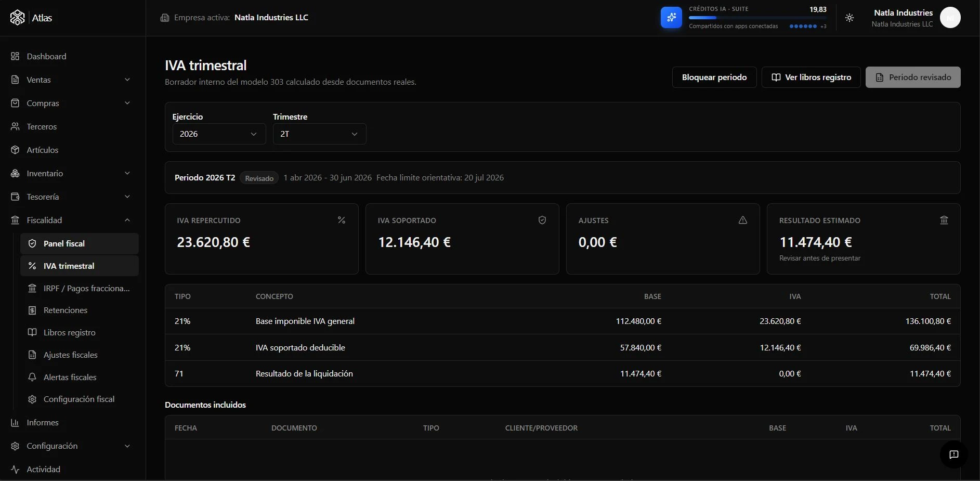Click the Base imponible IVA general row

coord(563,321)
